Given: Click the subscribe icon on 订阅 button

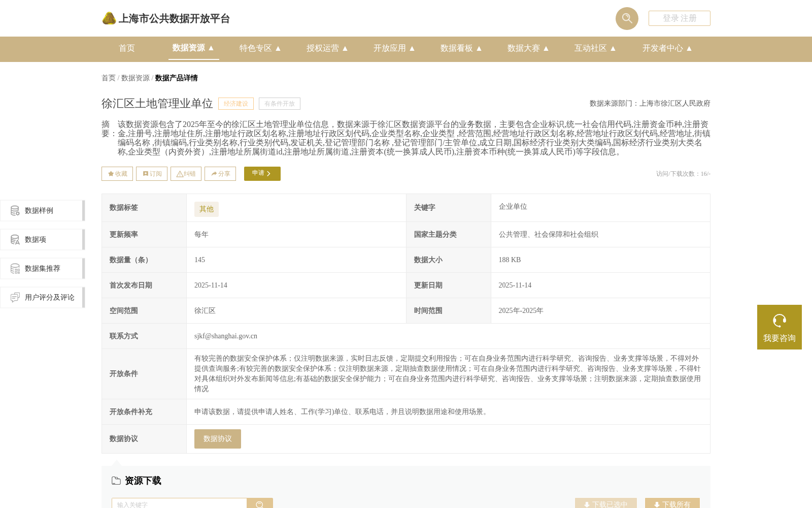Looking at the screenshot, I should pos(146,174).
